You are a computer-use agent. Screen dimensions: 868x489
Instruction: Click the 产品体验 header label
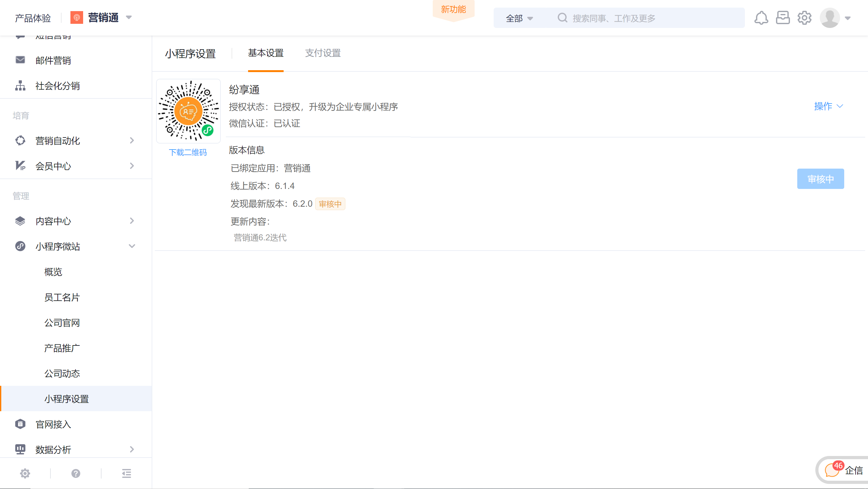tap(33, 18)
